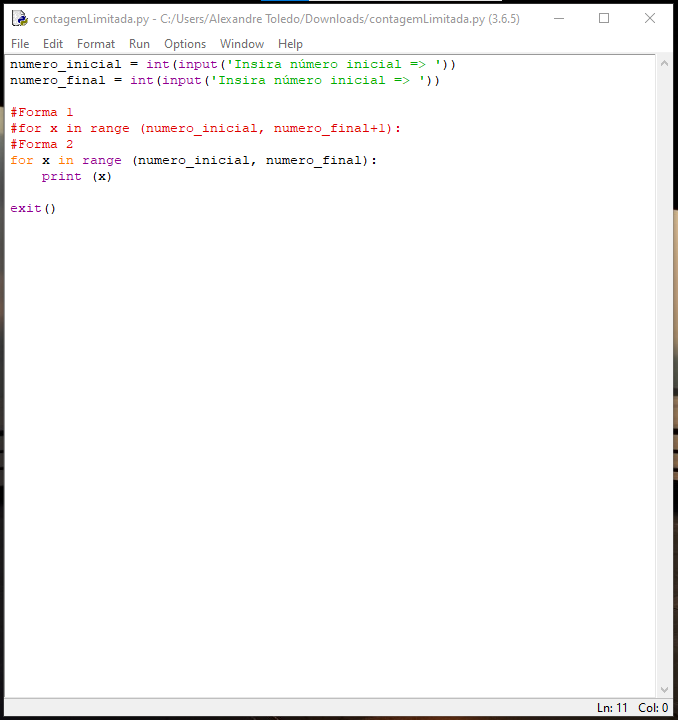Place cursor on the print (x) statement
Image resolution: width=678 pixels, height=720 pixels.
(x=76, y=176)
